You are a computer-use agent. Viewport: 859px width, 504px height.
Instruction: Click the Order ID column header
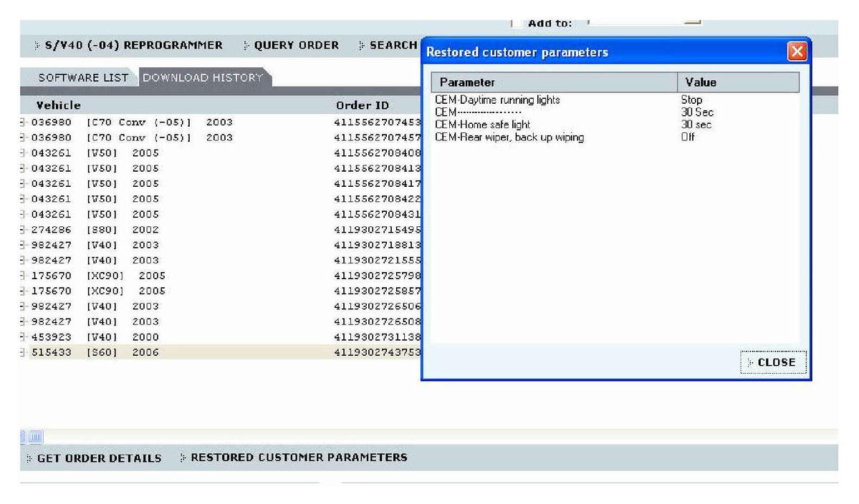[362, 105]
